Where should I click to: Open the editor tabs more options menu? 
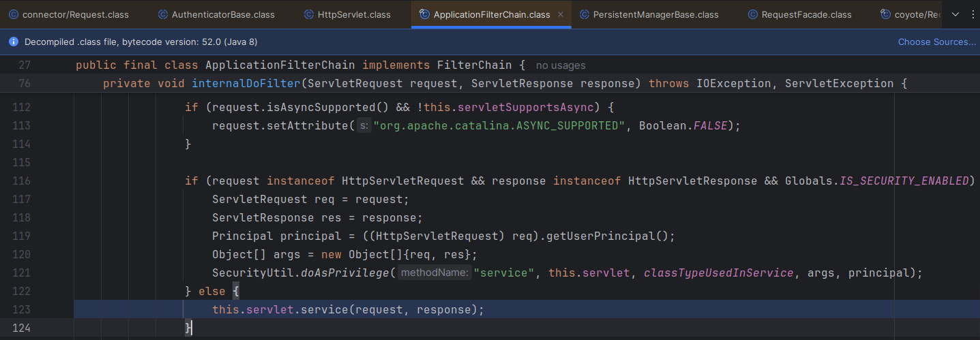972,14
